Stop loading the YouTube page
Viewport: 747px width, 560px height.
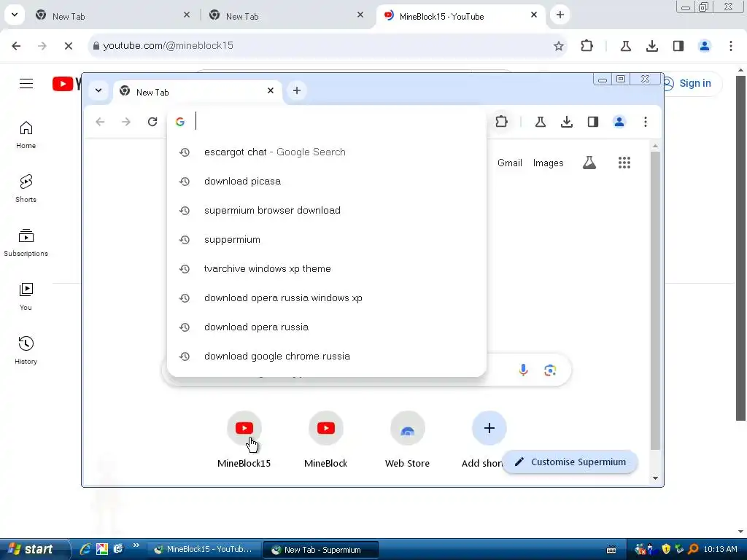pos(68,46)
